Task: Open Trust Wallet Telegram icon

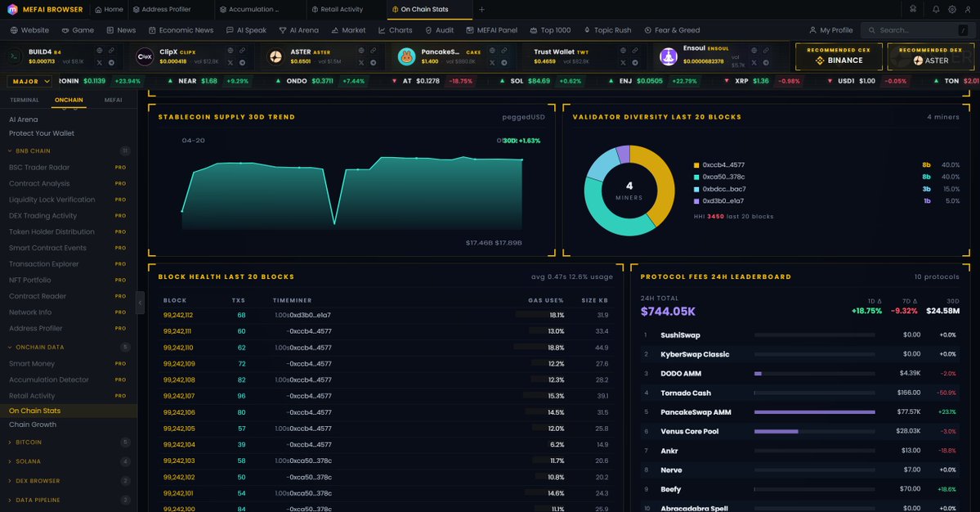Action: click(635, 62)
